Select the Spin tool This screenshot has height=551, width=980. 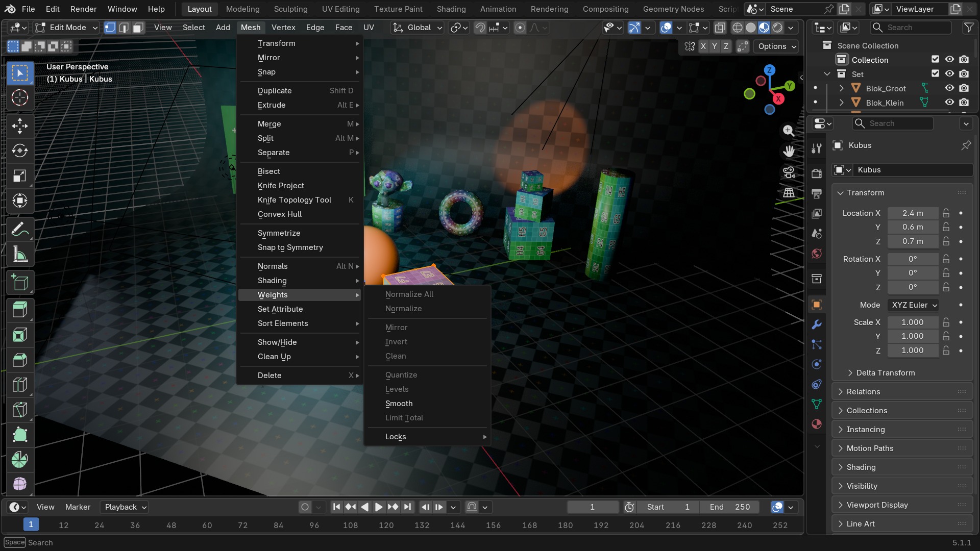(x=20, y=460)
